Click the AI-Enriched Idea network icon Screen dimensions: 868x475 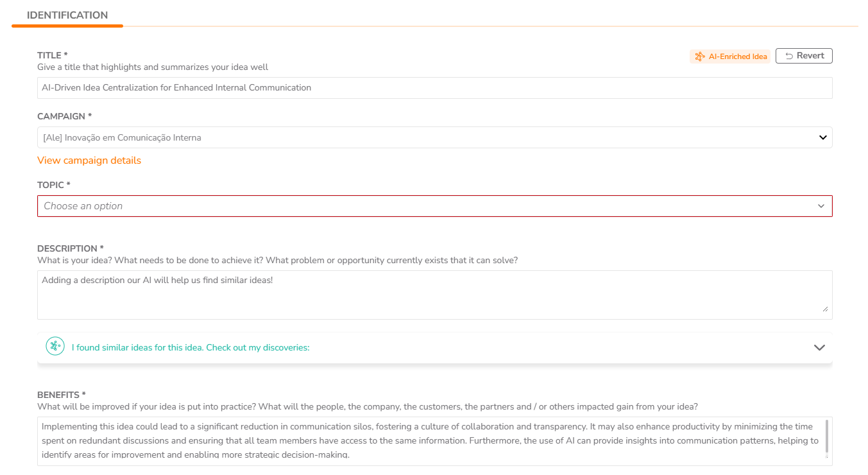click(699, 56)
